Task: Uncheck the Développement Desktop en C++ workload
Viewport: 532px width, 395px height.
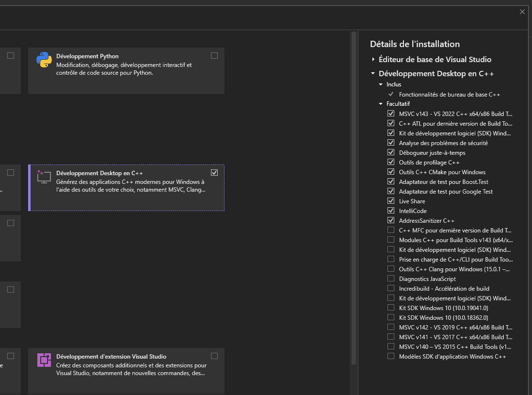Action: click(214, 172)
